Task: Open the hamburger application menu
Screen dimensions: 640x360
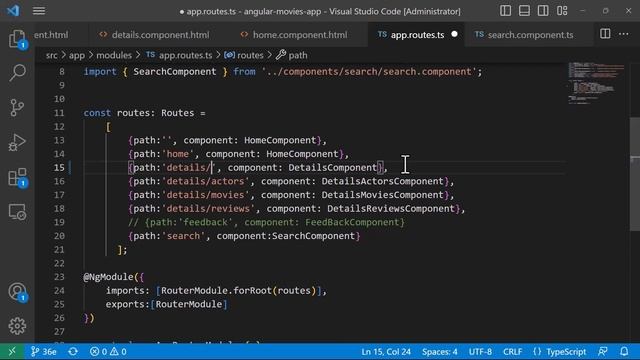Action: click(x=39, y=11)
